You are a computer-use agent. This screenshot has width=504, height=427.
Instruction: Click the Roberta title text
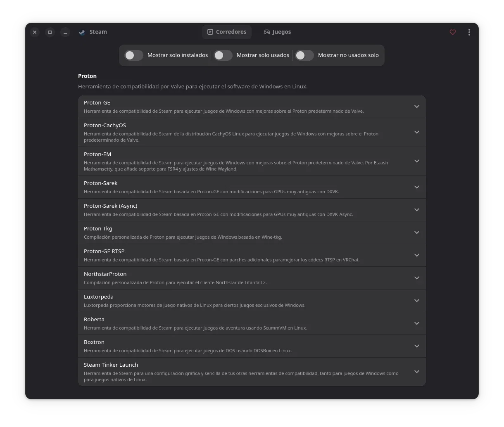(x=94, y=319)
